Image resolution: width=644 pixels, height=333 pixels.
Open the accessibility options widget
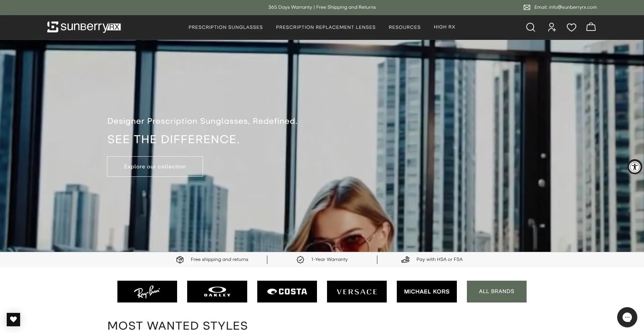click(635, 167)
